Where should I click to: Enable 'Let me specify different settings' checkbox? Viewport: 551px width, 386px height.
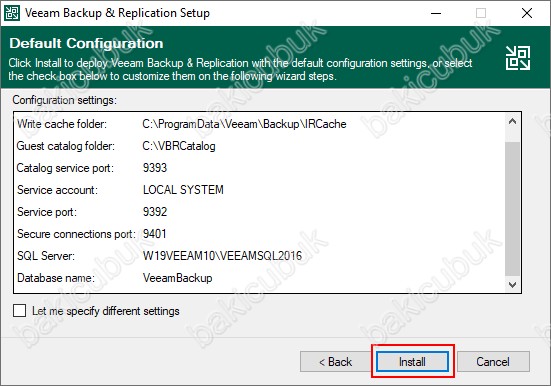point(19,311)
